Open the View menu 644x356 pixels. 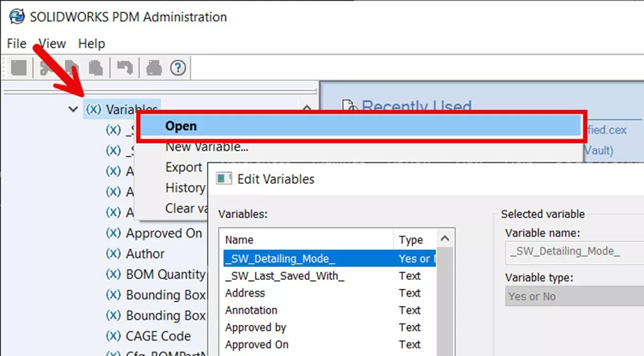click(x=52, y=43)
